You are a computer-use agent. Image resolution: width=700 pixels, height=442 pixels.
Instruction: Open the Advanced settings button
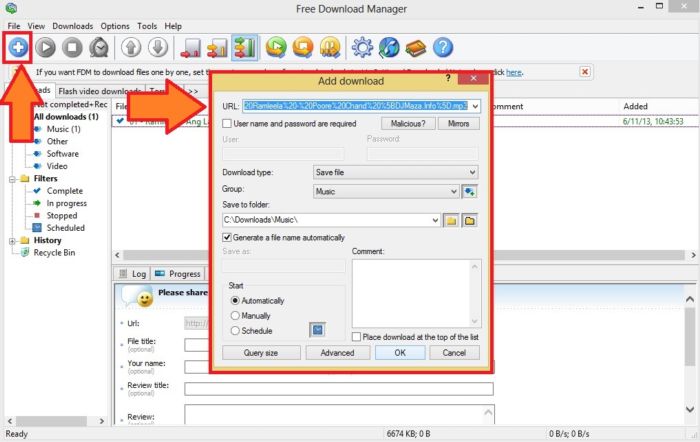coord(337,353)
